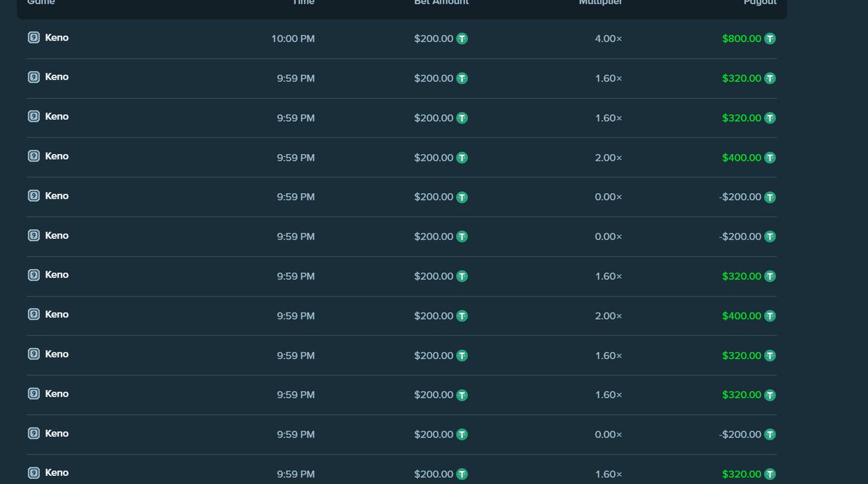Select the 10:00 PM time cell
868x484 pixels.
tap(293, 38)
